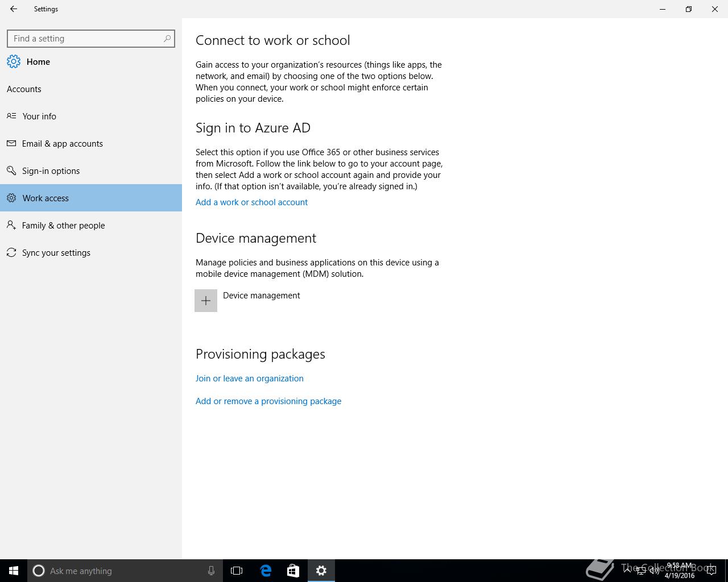Click Settings gear on taskbar
This screenshot has height=582, width=728.
[x=321, y=571]
